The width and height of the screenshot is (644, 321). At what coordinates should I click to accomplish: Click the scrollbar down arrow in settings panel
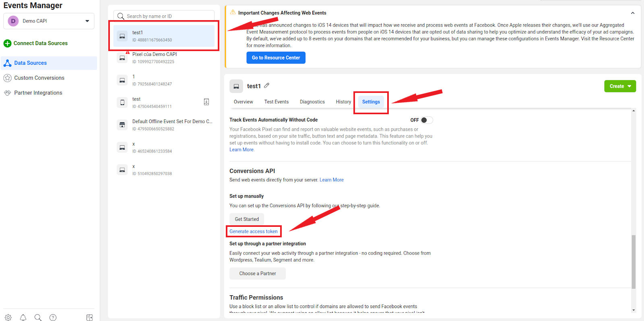pyautogui.click(x=634, y=310)
